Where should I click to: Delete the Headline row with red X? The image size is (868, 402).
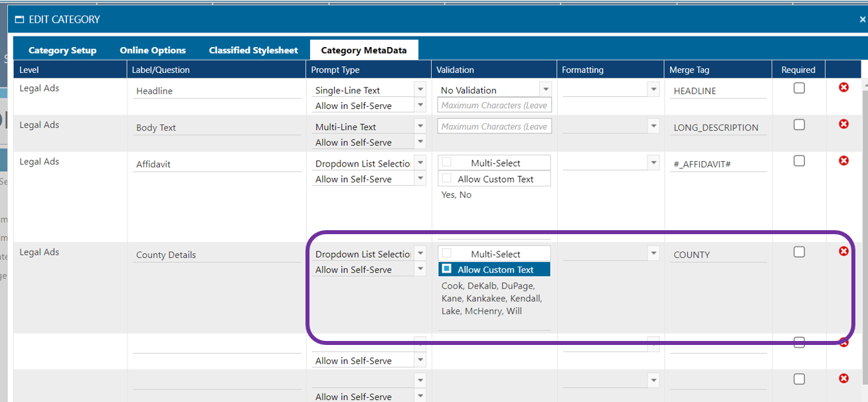843,88
